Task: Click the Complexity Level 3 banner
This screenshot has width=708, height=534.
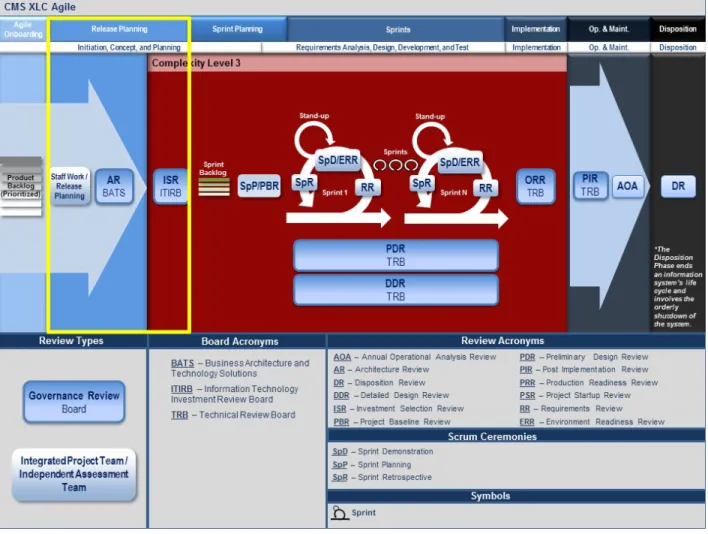Action: [x=357, y=63]
